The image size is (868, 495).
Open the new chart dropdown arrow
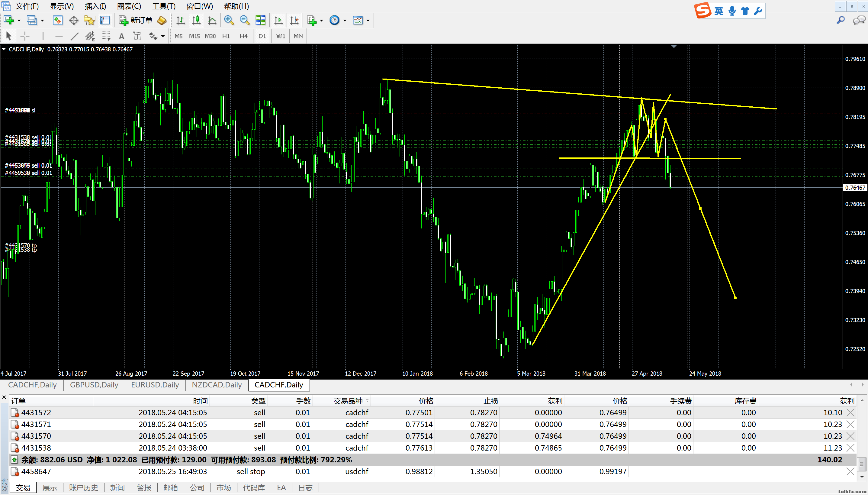click(x=19, y=21)
